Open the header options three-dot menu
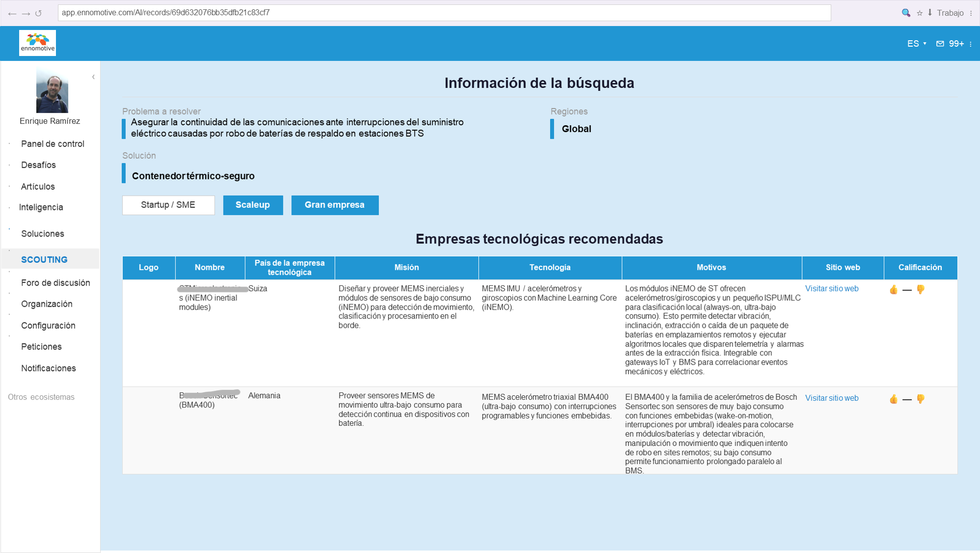The image size is (980, 553). (x=971, y=44)
